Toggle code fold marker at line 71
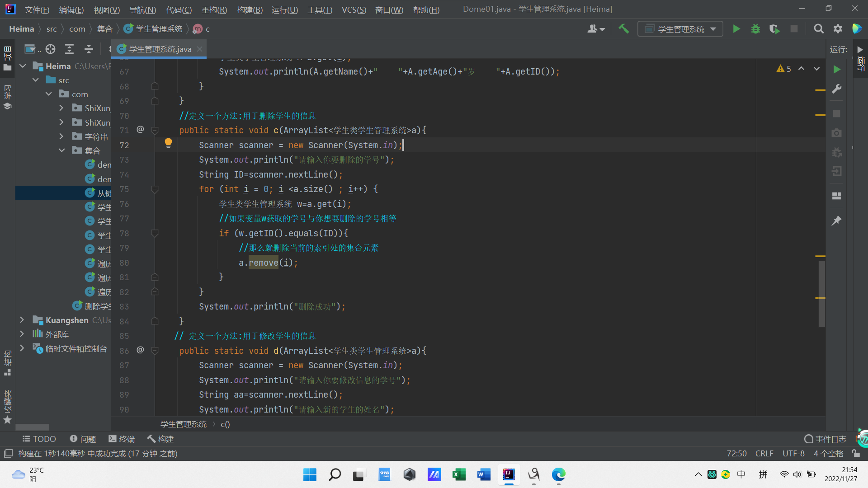 coord(155,131)
